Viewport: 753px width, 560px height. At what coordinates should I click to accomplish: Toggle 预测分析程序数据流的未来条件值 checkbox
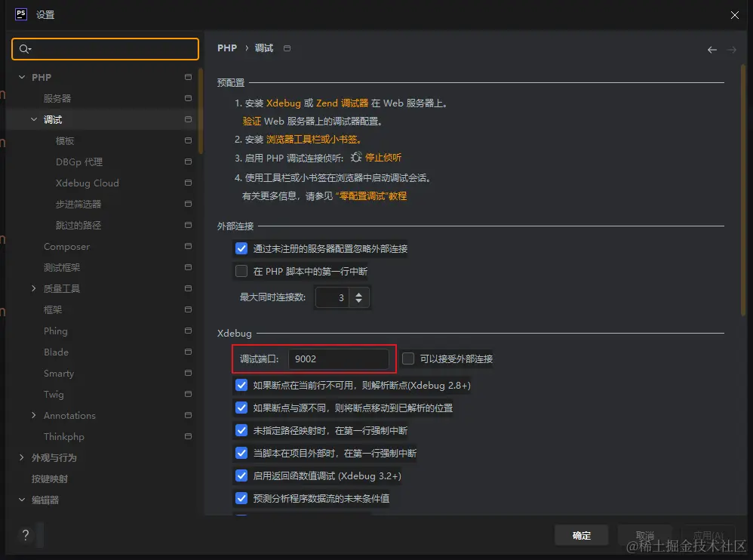pos(241,498)
